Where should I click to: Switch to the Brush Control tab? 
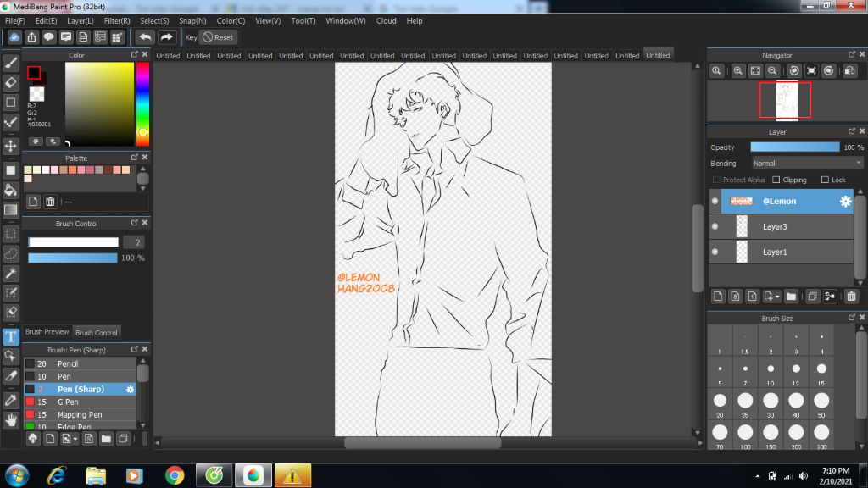coord(96,332)
